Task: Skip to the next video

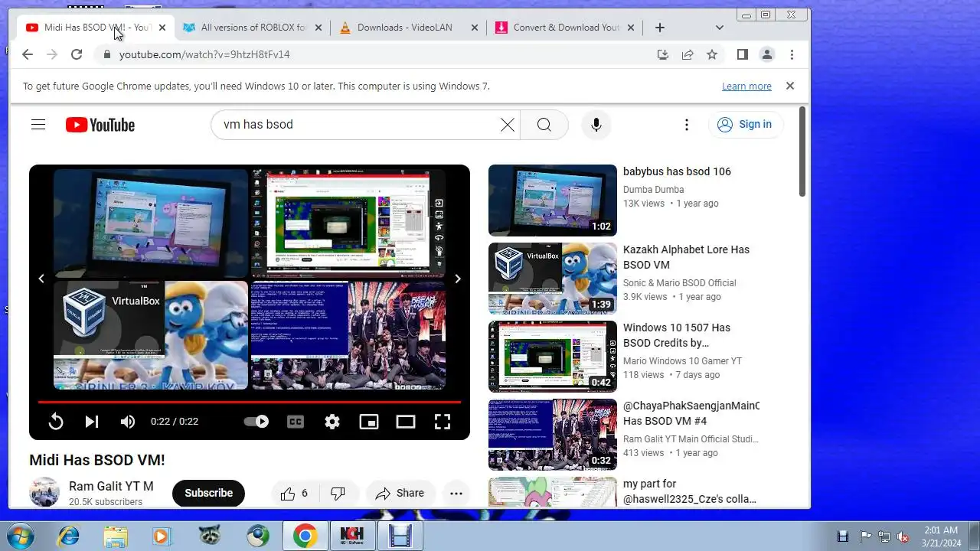Action: (92, 422)
